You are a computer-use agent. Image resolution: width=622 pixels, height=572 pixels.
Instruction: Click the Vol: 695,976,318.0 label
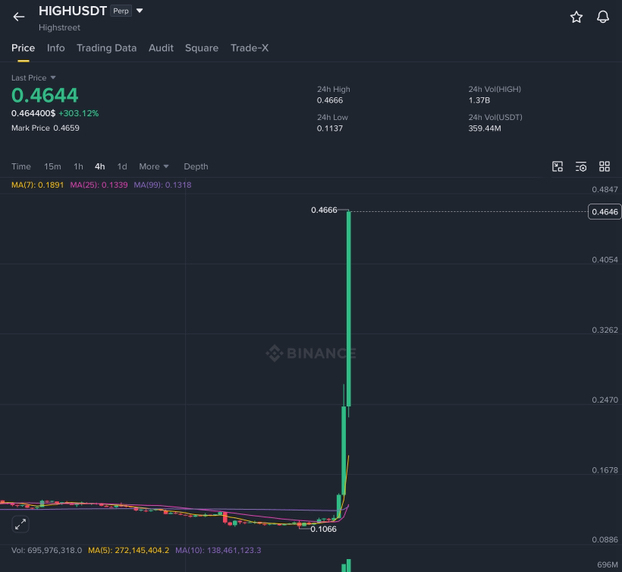click(46, 550)
